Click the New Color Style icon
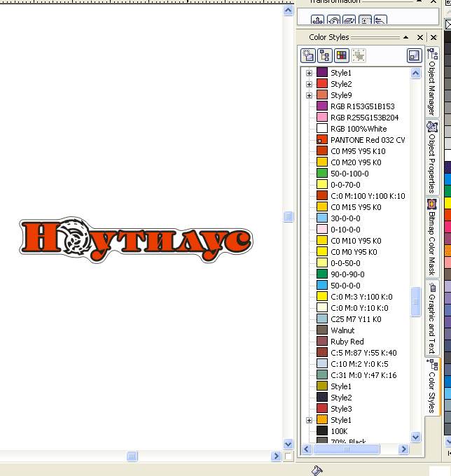 coord(308,55)
